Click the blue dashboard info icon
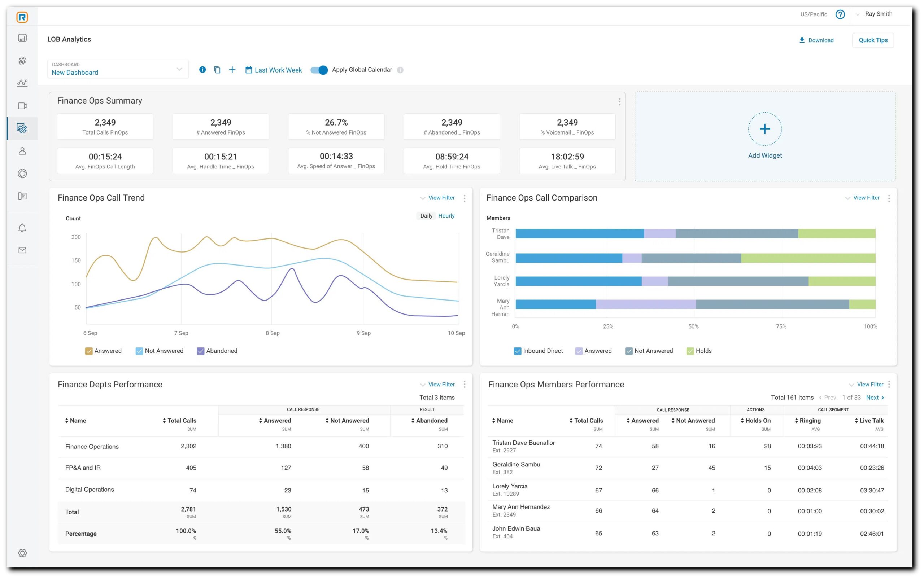Viewport: 924px width, 579px height. (202, 70)
